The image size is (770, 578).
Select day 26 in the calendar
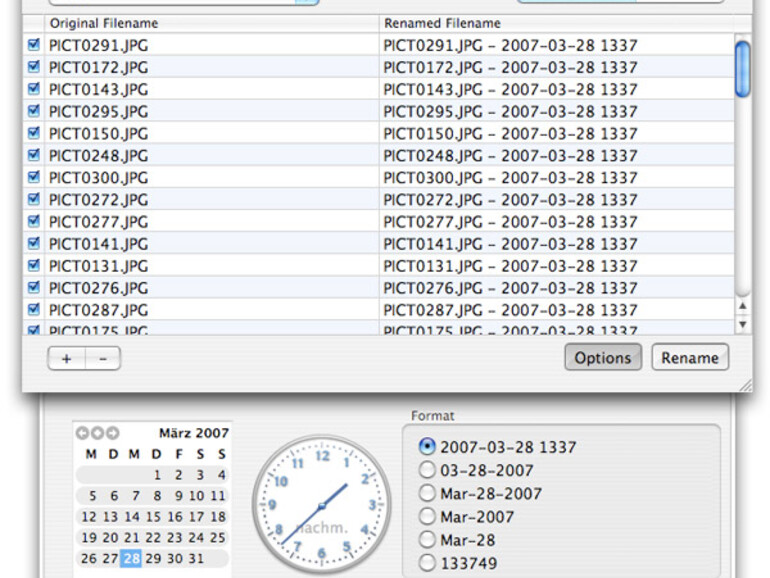pos(89,558)
